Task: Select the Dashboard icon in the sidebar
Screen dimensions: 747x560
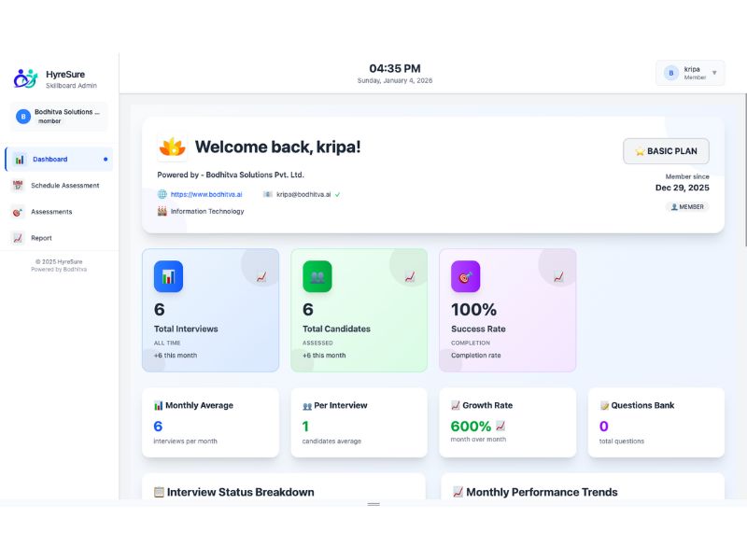Action: [x=21, y=159]
